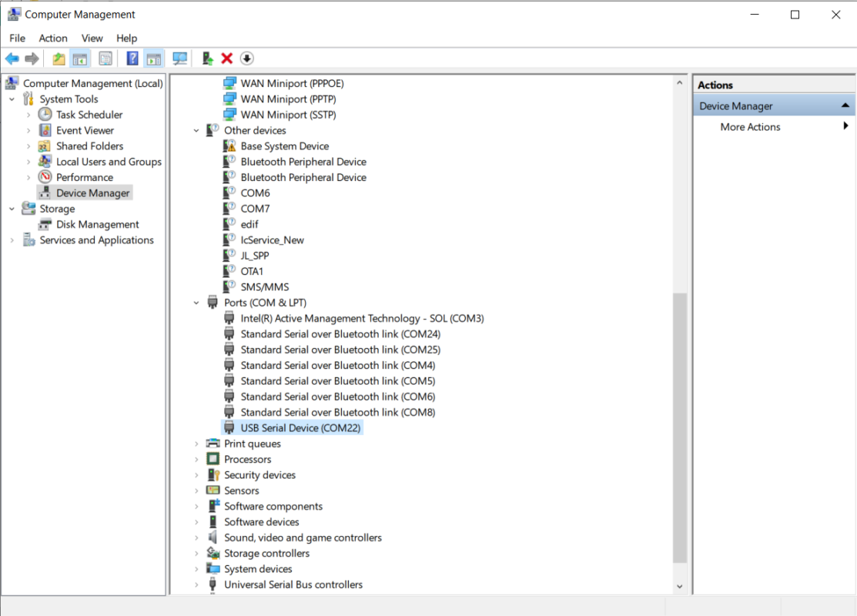Open the Properties toolbar icon
Image resolution: width=857 pixels, height=616 pixels.
(x=105, y=59)
